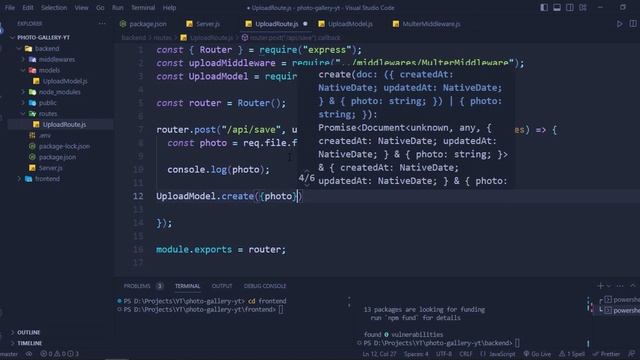Click the Ln 12, Col 27 status item

point(379,354)
